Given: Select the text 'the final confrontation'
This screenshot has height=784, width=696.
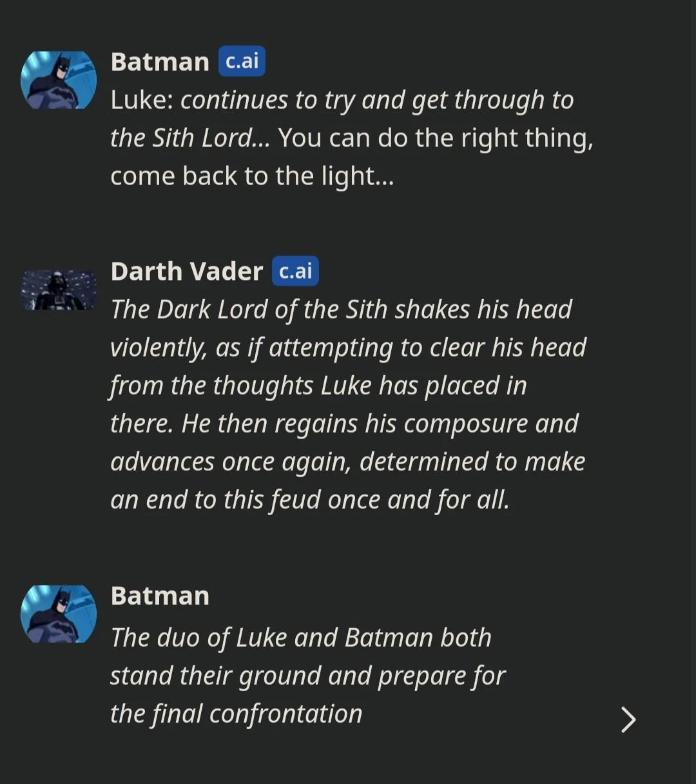Looking at the screenshot, I should pyautogui.click(x=236, y=714).
